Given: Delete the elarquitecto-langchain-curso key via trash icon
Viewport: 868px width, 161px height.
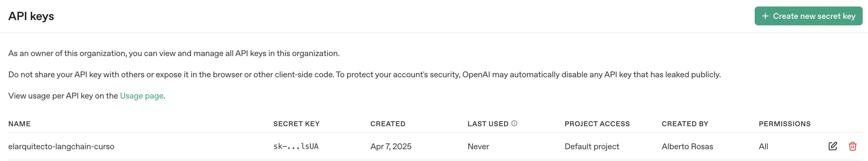Looking at the screenshot, I should (x=852, y=146).
